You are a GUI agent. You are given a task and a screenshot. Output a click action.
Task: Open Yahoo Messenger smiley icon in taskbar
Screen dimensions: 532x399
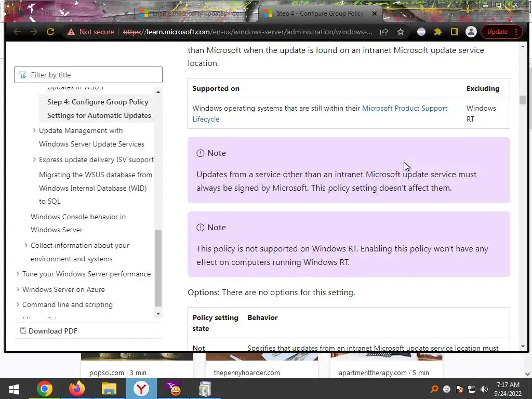[174, 389]
